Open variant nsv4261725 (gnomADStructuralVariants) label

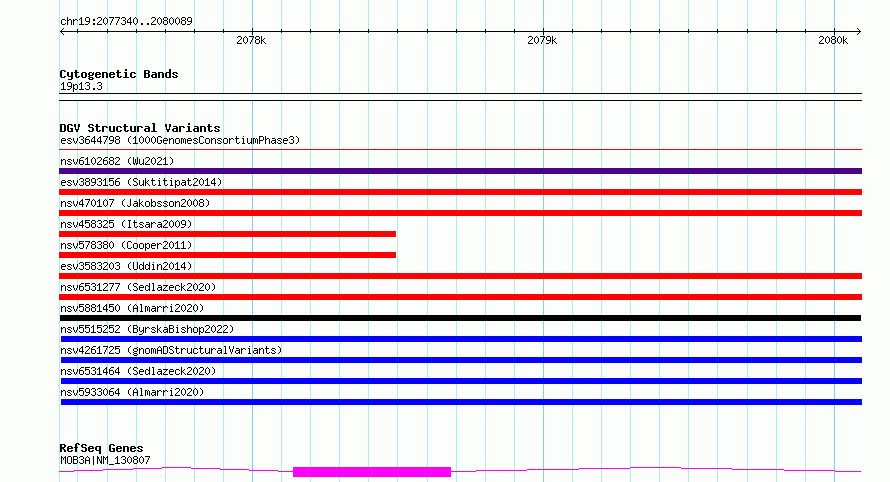tap(171, 350)
